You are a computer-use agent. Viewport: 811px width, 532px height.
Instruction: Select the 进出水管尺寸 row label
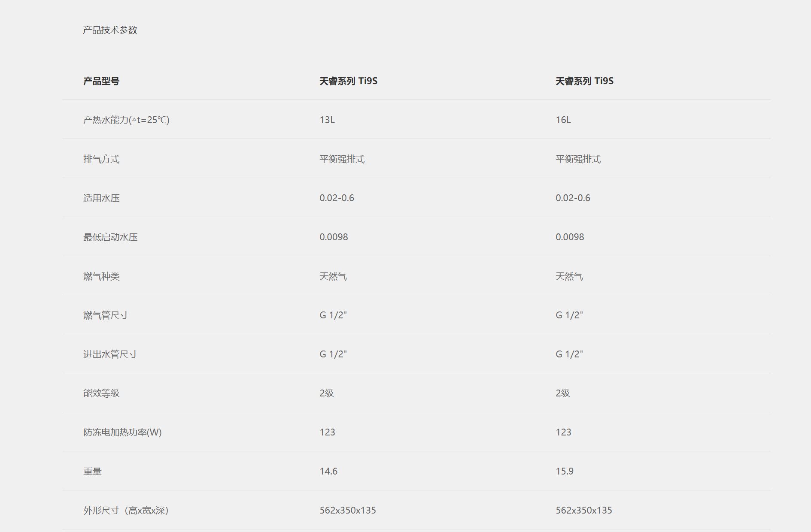(x=110, y=354)
